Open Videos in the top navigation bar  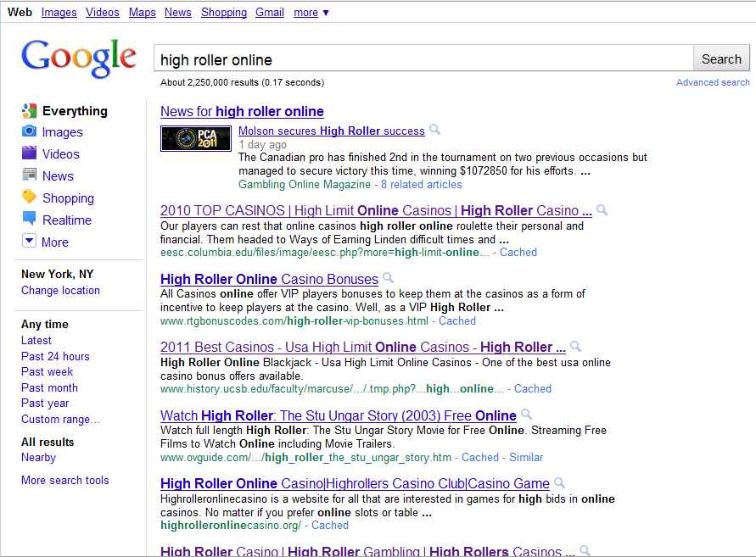coord(102,13)
